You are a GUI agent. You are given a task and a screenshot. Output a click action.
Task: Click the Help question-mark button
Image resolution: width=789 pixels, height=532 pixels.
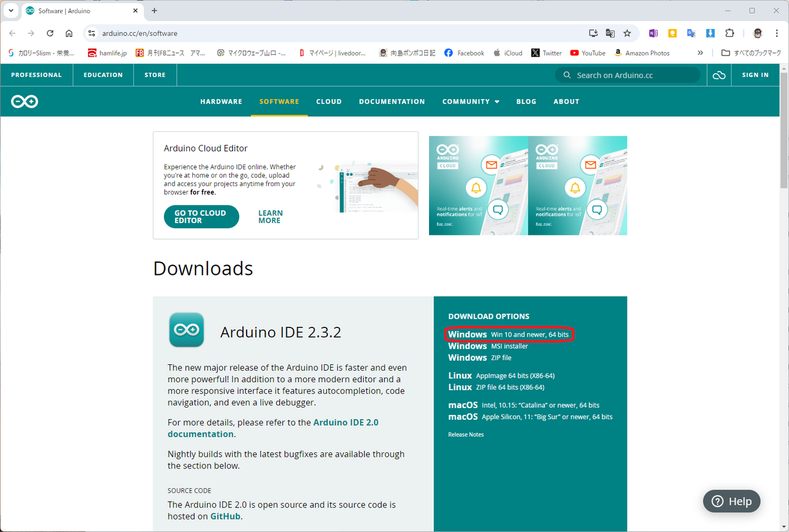point(731,501)
